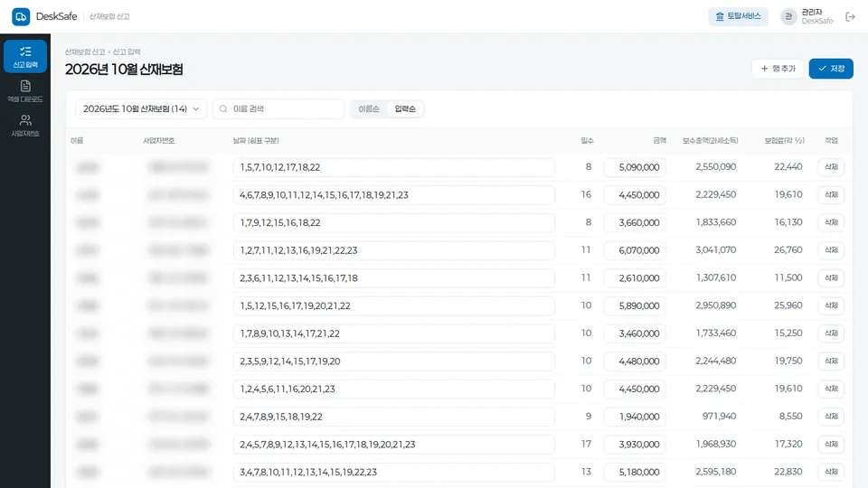This screenshot has height=488, width=868.
Task: Click the 행 추가 button
Action: [778, 69]
